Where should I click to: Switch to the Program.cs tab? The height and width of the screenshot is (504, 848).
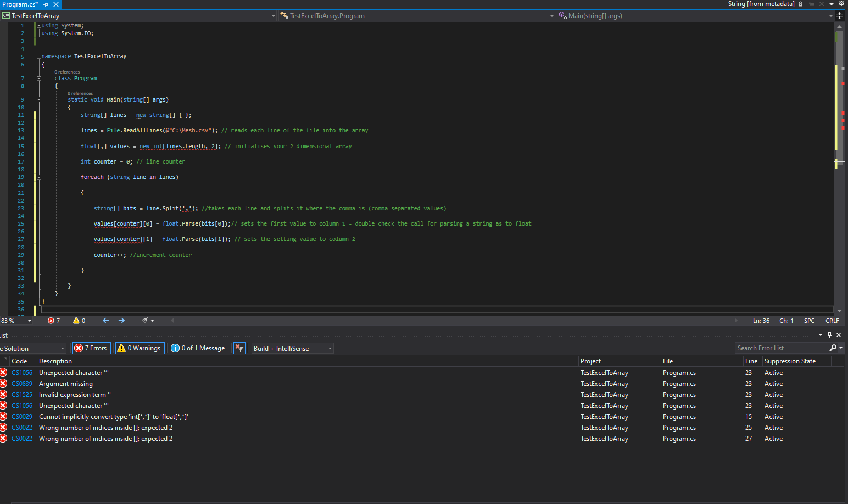20,4
